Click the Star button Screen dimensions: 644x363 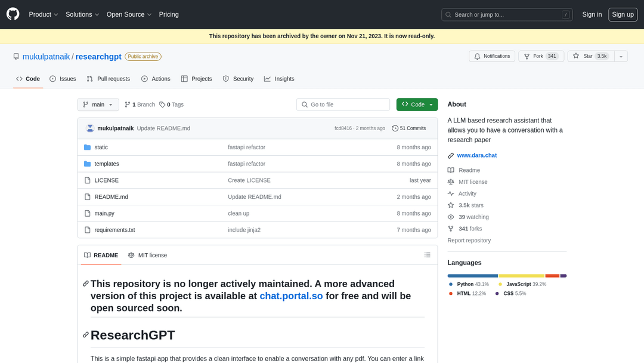(590, 56)
